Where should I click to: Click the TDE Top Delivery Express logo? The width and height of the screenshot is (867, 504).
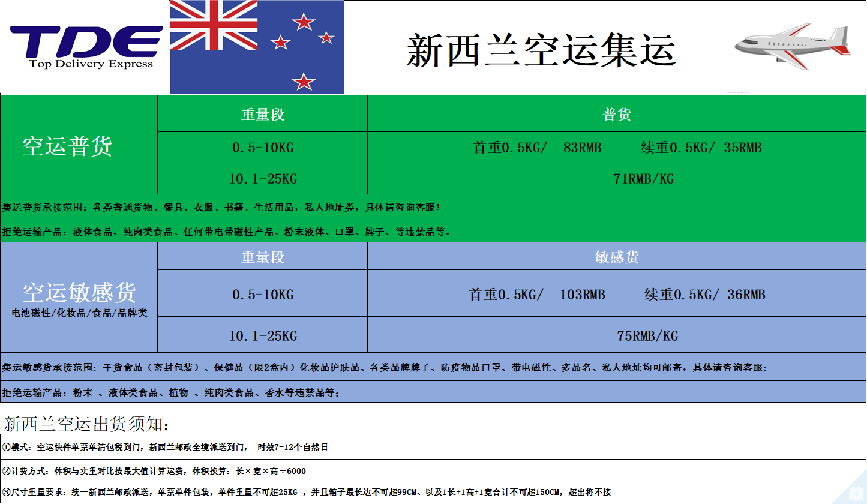coord(86,47)
